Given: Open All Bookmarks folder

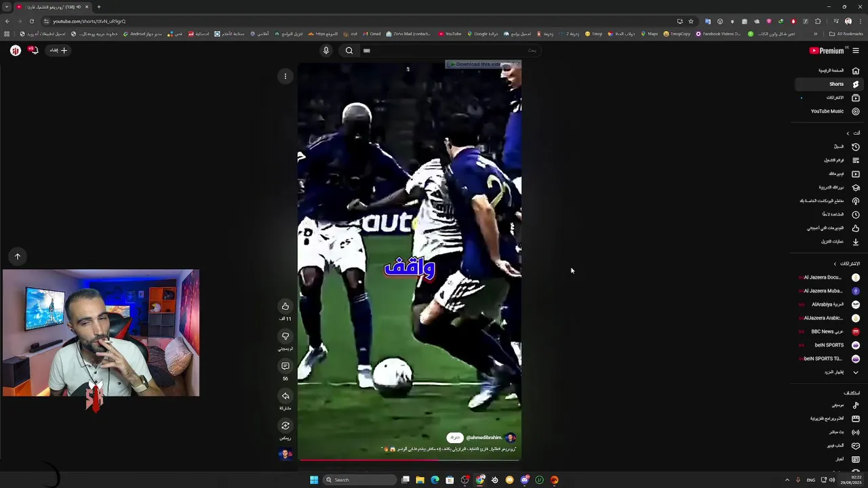Looking at the screenshot, I should click(846, 34).
